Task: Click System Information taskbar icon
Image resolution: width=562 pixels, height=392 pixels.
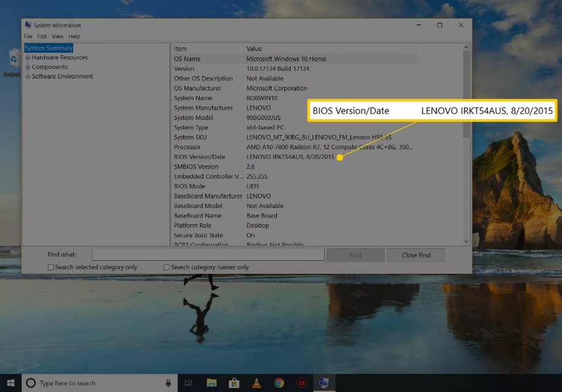Action: tap(324, 383)
